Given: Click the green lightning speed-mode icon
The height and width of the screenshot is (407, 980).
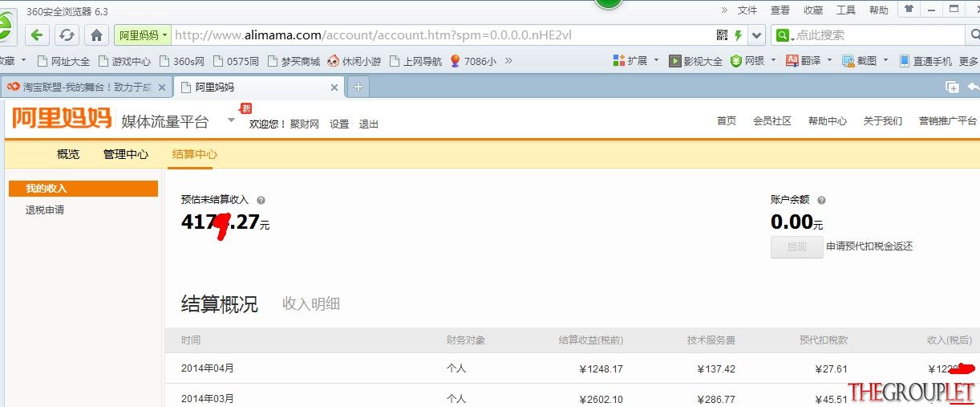Looking at the screenshot, I should (739, 35).
